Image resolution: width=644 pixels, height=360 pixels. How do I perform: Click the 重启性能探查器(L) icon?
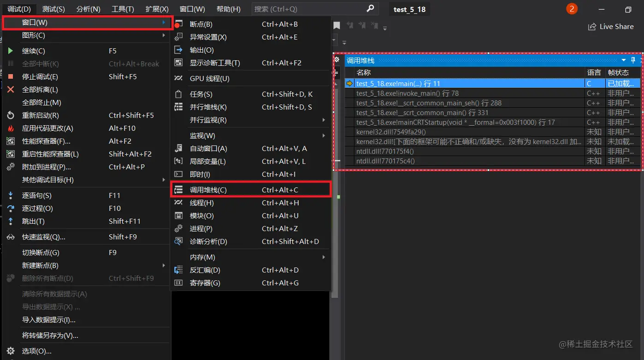pyautogui.click(x=11, y=154)
